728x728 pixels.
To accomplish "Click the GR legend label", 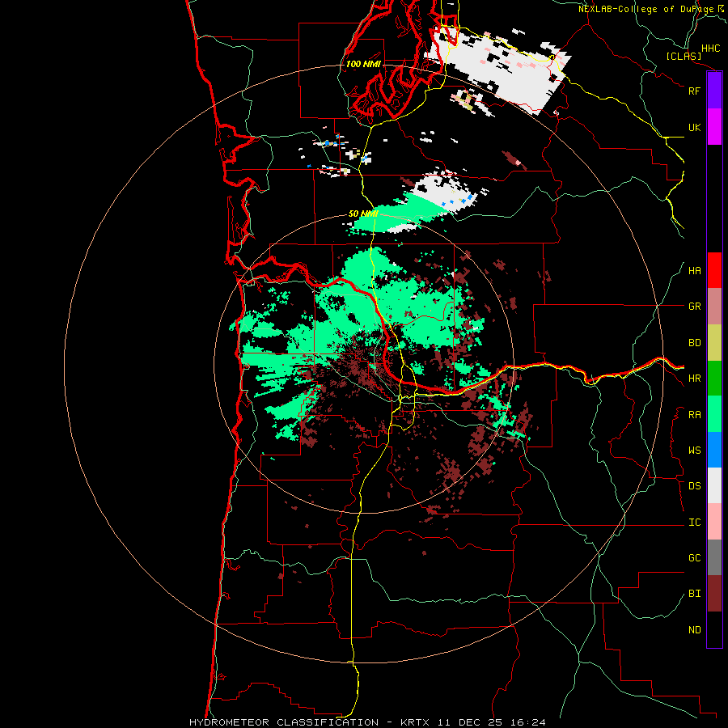I will [x=694, y=307].
